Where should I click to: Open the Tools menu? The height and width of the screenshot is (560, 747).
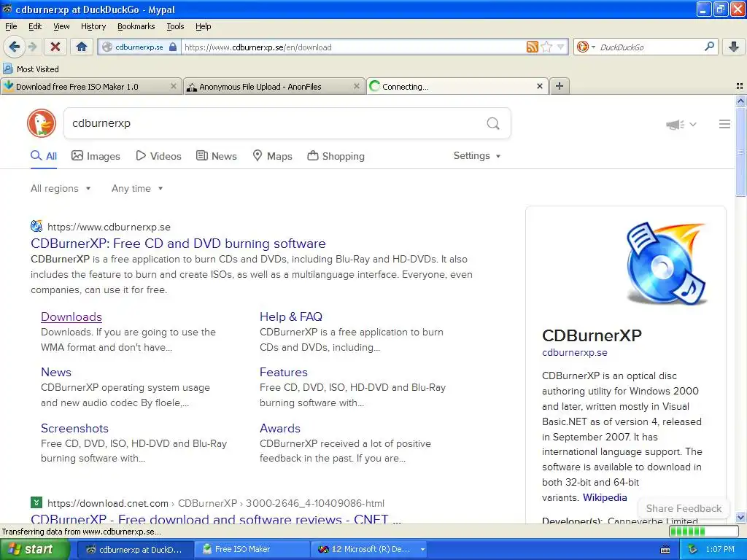[175, 26]
